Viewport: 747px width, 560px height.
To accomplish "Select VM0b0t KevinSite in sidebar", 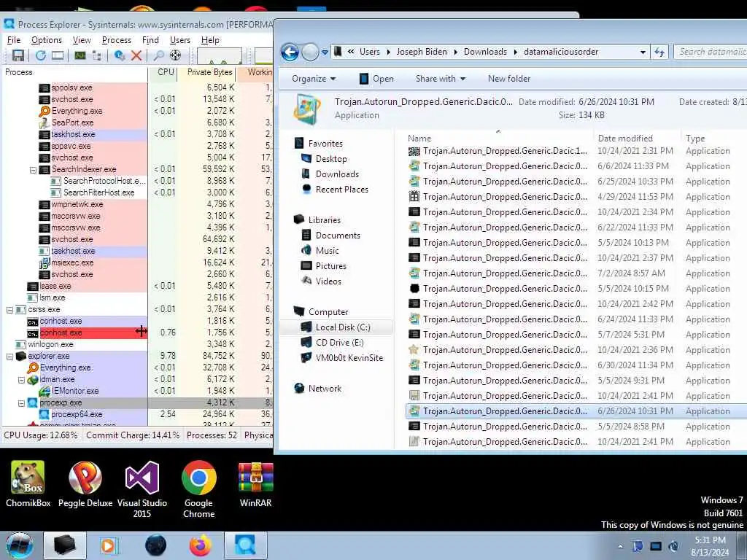I will point(349,357).
